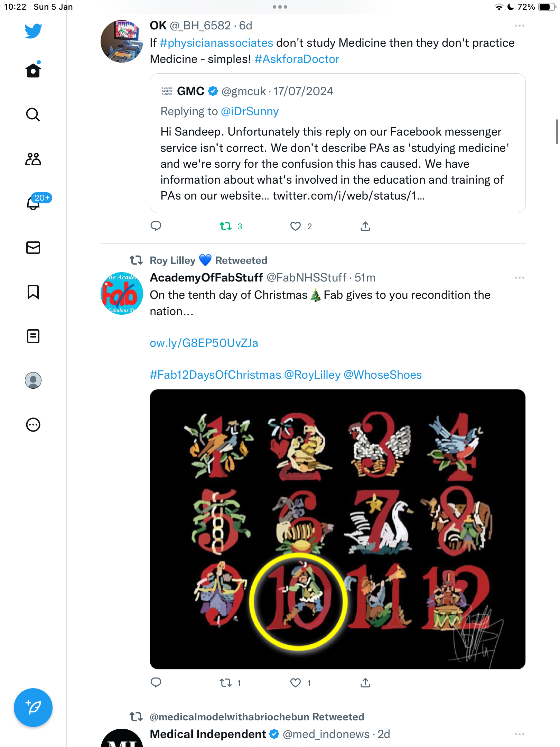
Task: Open more options for AcademyOfFabStuff tweet
Action: tap(519, 278)
